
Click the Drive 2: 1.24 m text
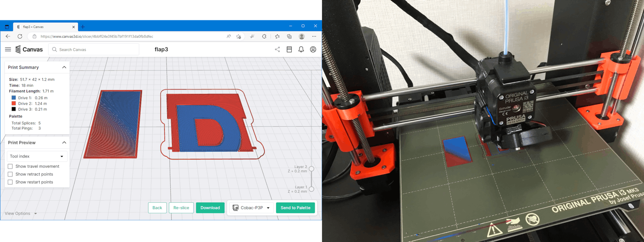(x=32, y=104)
